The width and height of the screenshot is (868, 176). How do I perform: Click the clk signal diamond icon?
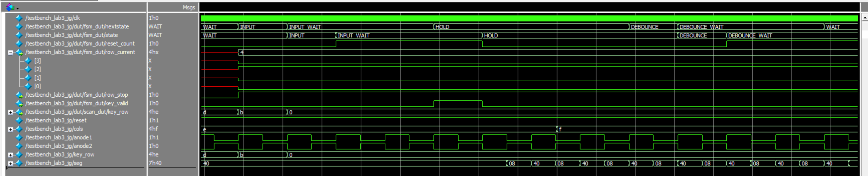tap(19, 18)
